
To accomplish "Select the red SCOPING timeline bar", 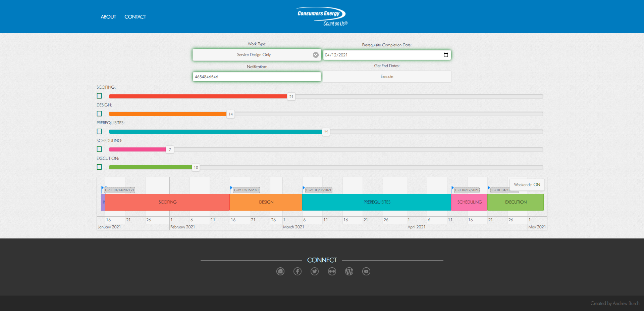I will [167, 202].
